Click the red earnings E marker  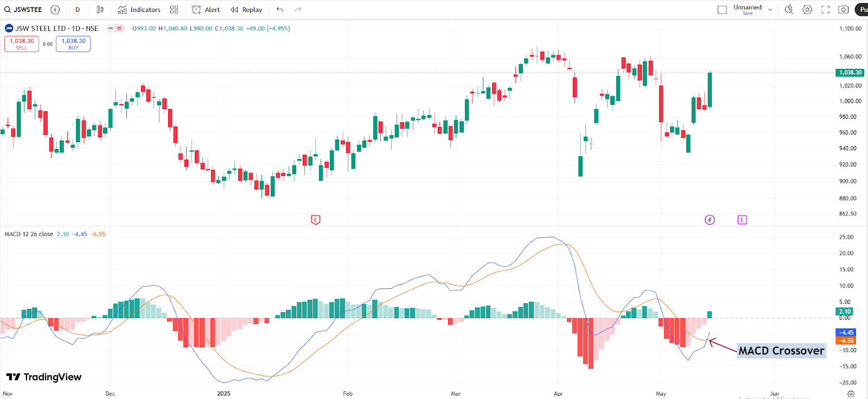315,220
